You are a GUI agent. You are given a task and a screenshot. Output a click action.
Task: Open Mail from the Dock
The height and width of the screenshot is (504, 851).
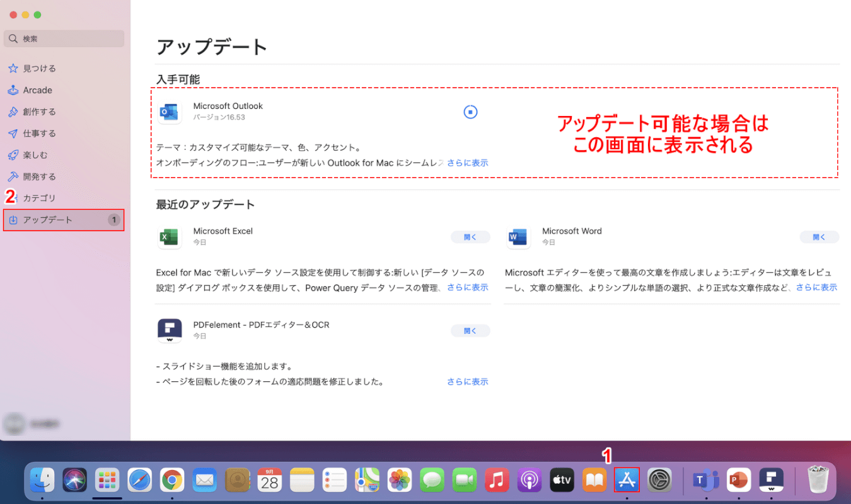205,480
